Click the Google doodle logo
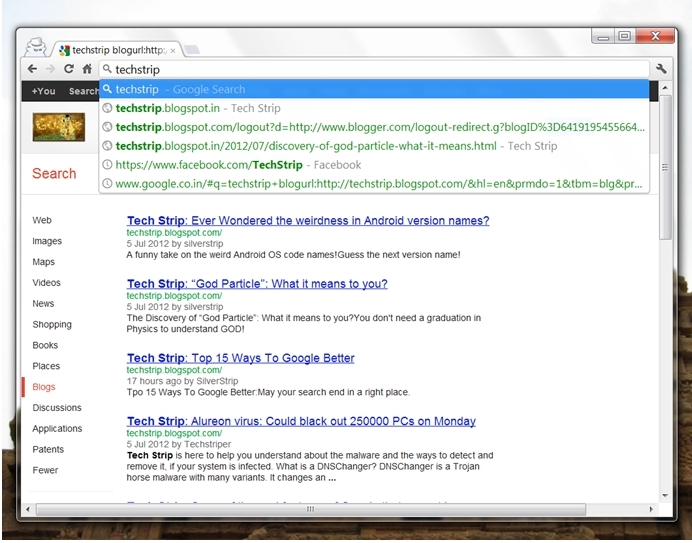The height and width of the screenshot is (543, 692). (59, 127)
